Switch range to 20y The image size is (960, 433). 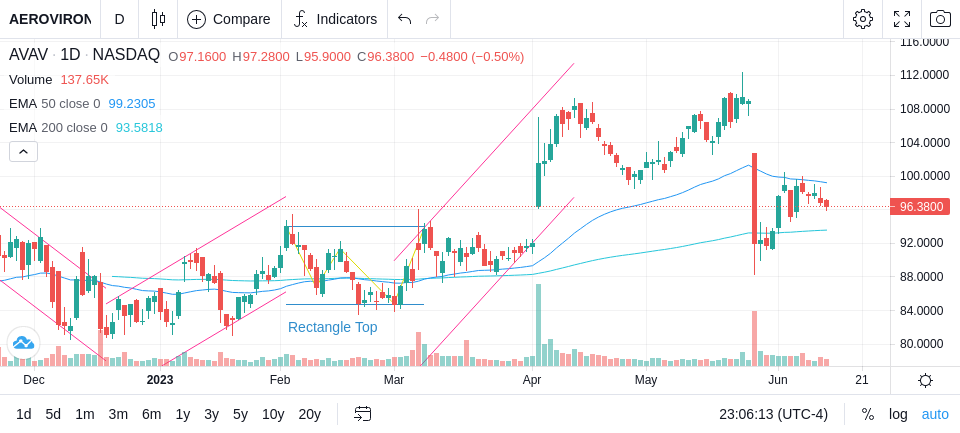(309, 415)
